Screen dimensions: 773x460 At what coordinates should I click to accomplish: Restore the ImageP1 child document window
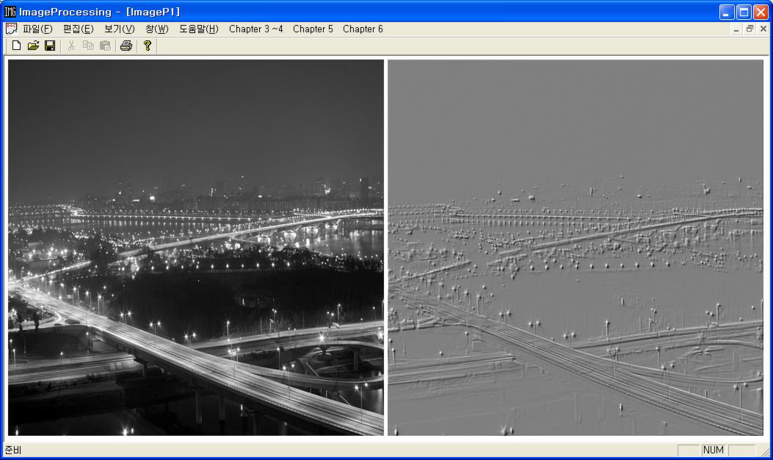(749, 29)
